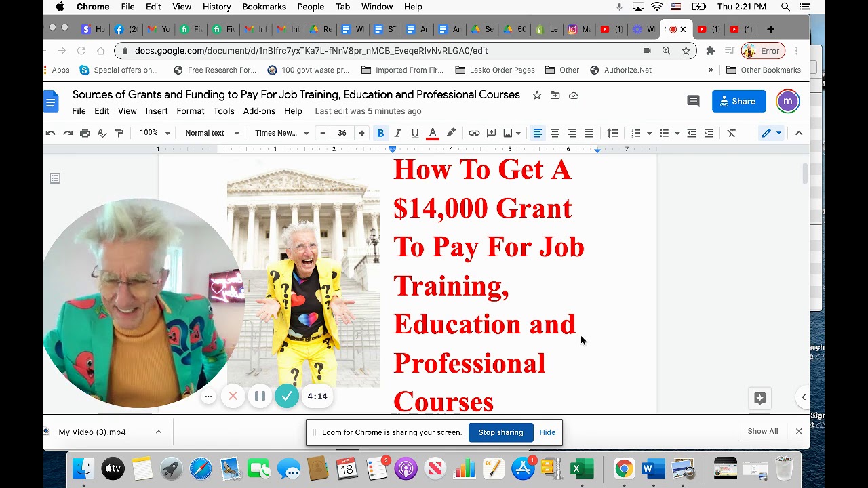Select the paint format tool
The width and height of the screenshot is (868, 488).
(119, 133)
